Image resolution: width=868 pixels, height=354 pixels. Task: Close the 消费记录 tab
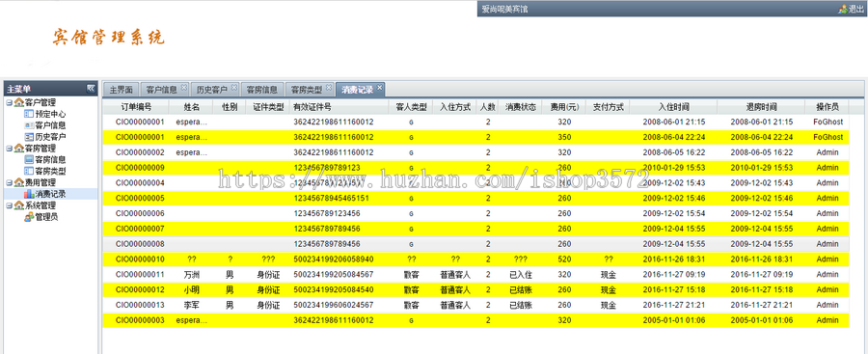coord(379,88)
